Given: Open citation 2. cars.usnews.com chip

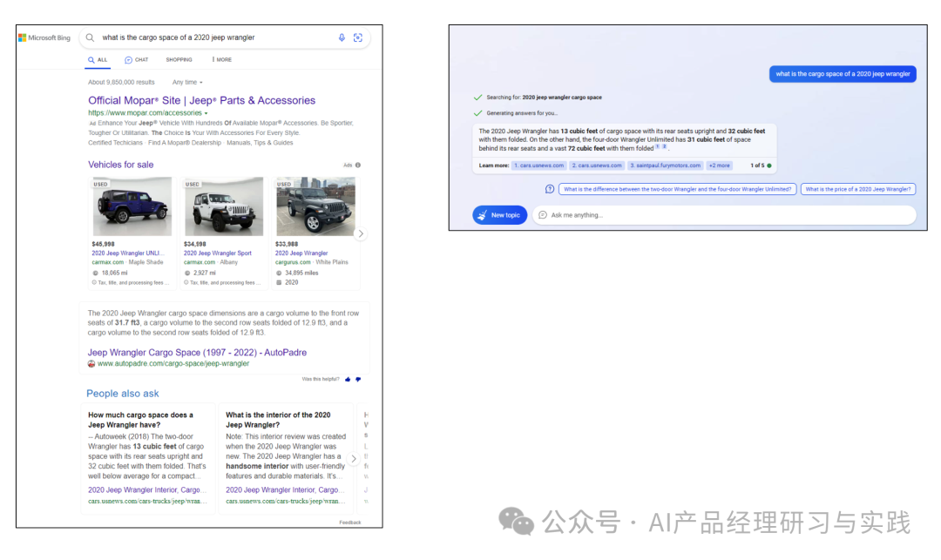Looking at the screenshot, I should click(x=597, y=165).
